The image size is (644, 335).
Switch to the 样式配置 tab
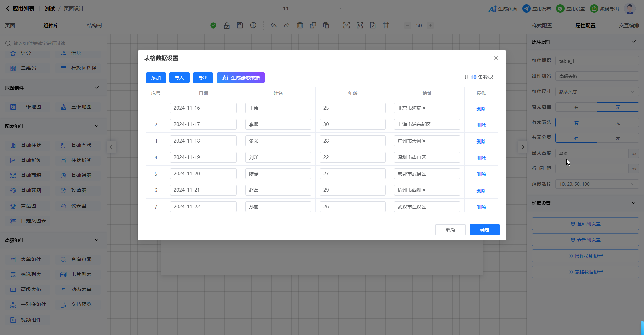[x=542, y=26]
